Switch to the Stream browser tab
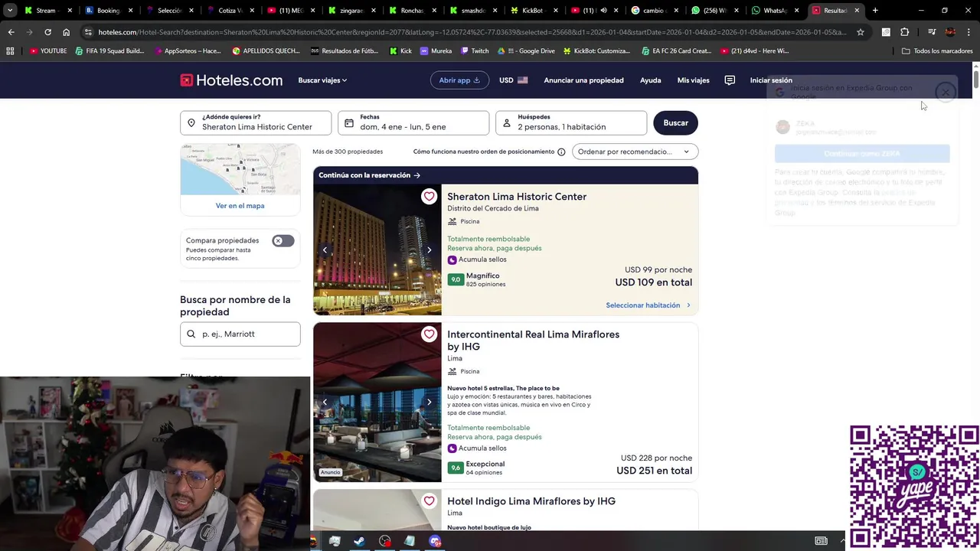The image size is (980, 551). (46, 11)
